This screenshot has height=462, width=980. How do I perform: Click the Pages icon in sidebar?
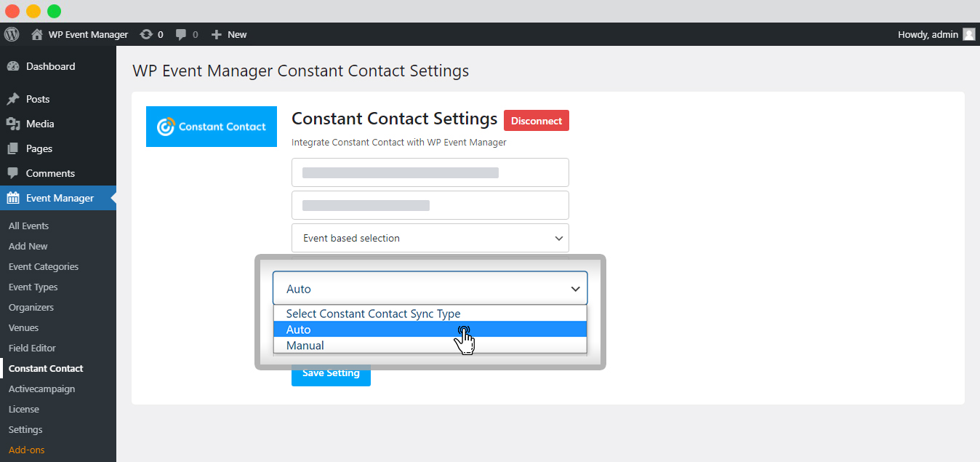coord(13,148)
